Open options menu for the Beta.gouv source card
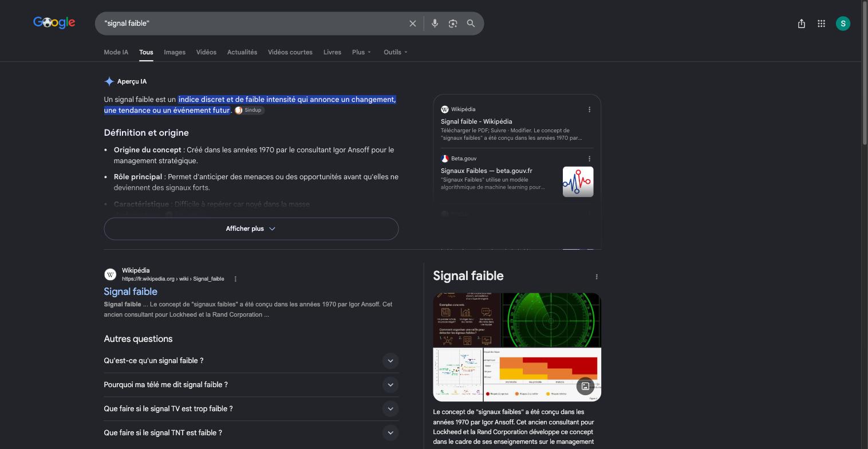868x449 pixels. (590, 159)
